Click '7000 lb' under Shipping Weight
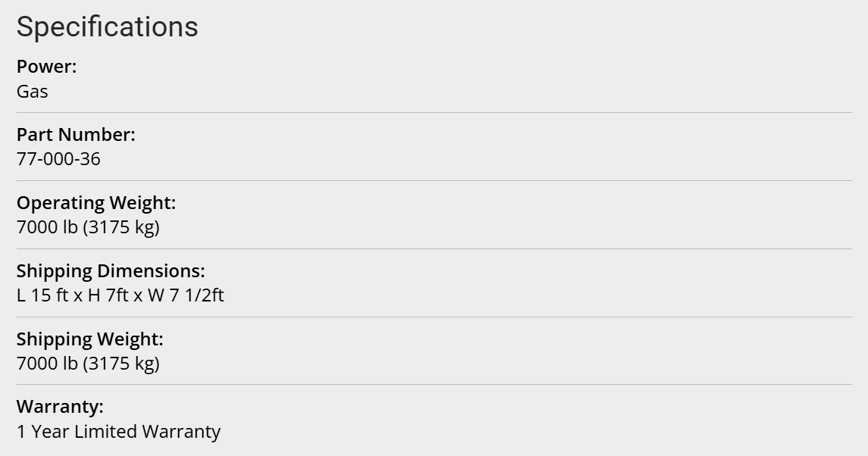Image resolution: width=868 pixels, height=456 pixels. [47, 364]
